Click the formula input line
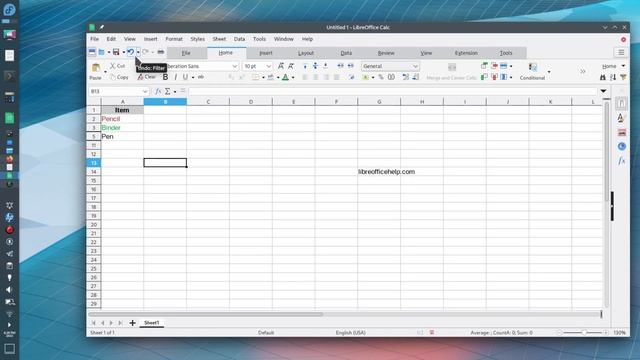The image size is (640, 360). point(393,91)
